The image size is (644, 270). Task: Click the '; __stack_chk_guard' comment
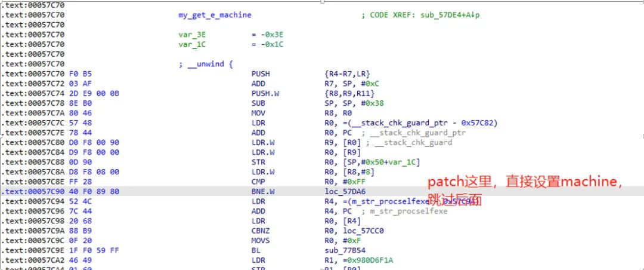(x=409, y=143)
